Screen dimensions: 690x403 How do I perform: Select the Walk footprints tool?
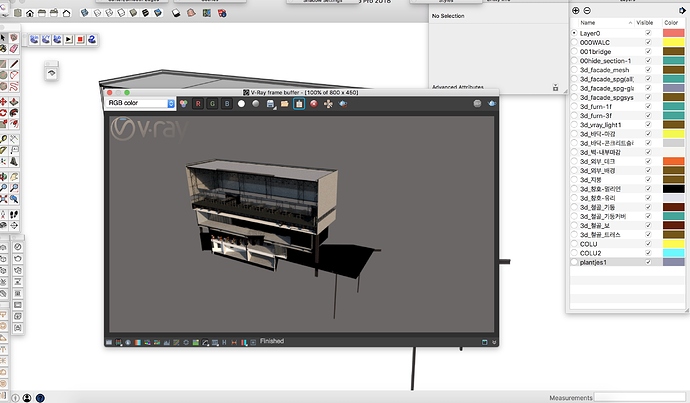tap(14, 214)
